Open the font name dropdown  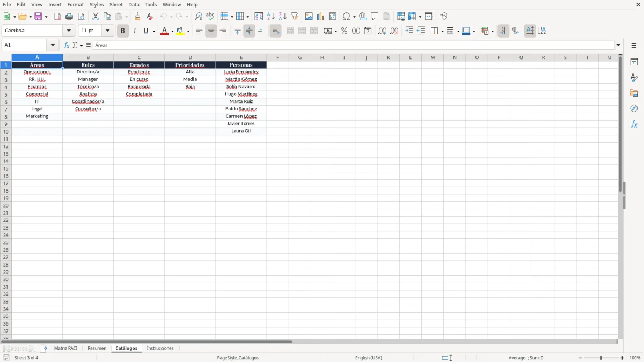click(x=69, y=31)
